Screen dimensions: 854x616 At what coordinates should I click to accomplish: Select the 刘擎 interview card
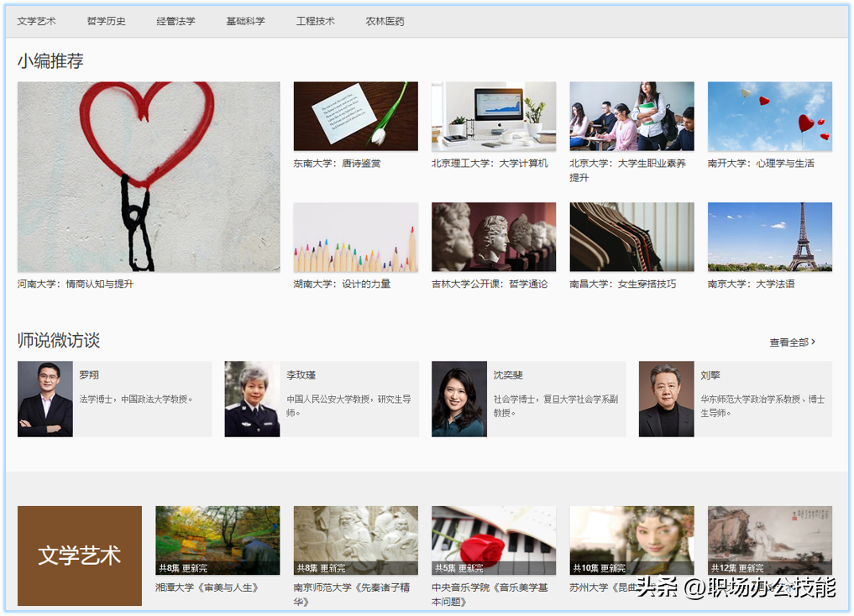(735, 399)
